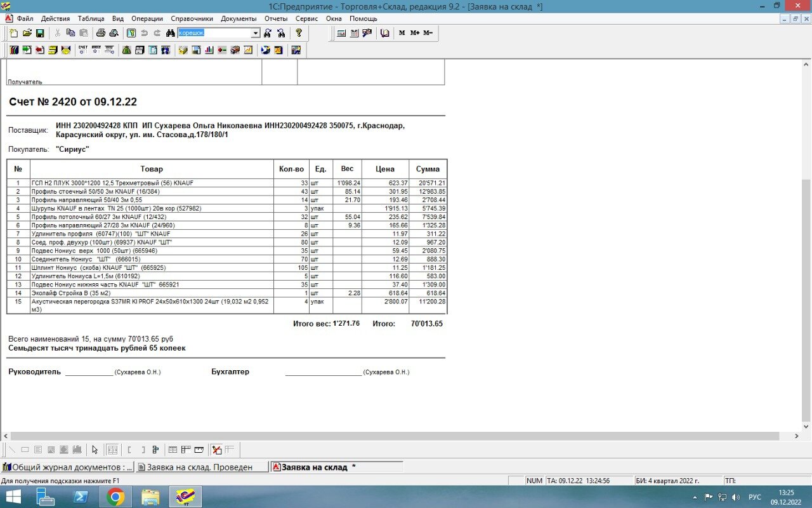812x508 pixels.
Task: Open the Справочники menu
Action: point(192,18)
